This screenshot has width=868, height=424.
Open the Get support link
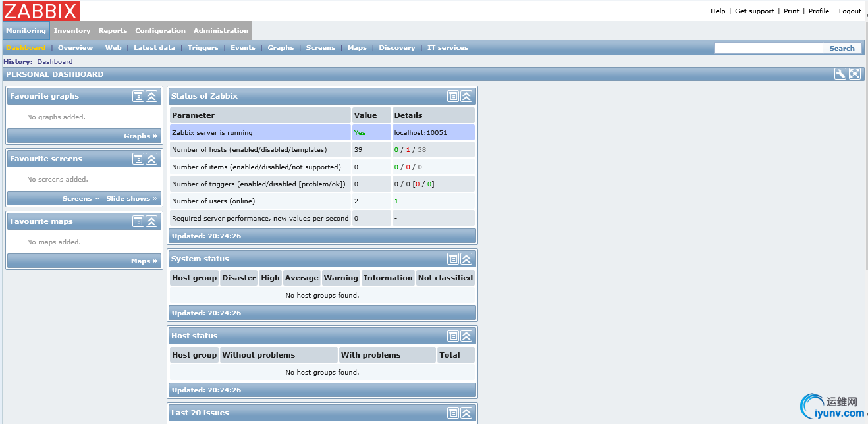[x=755, y=11]
